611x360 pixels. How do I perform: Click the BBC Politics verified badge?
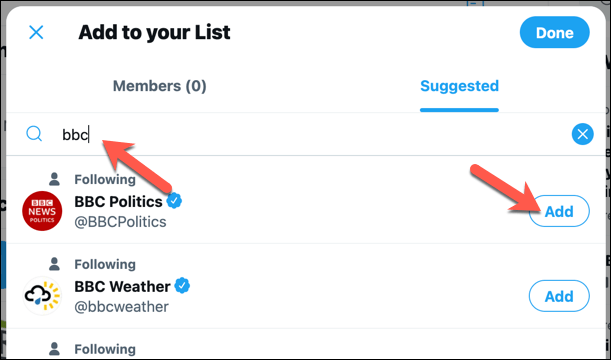[x=174, y=201]
